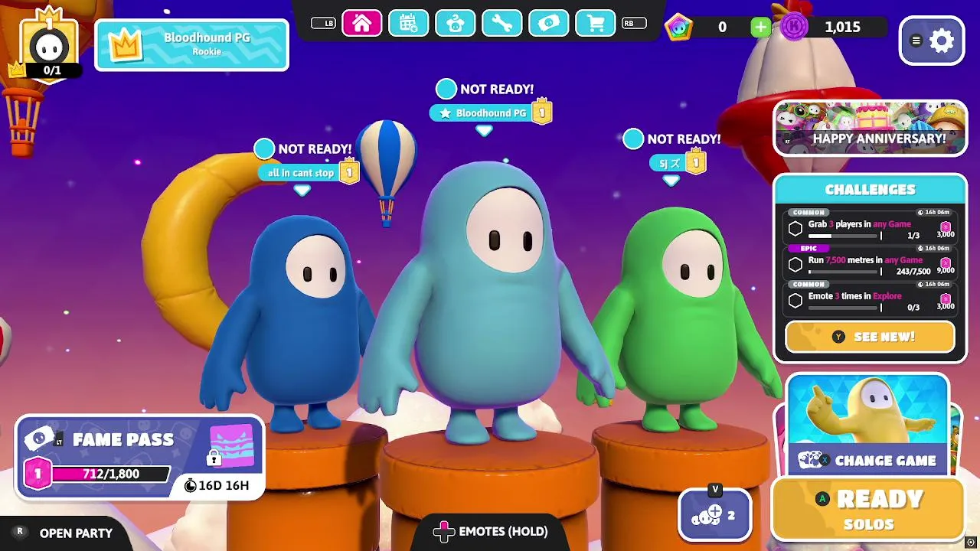Expand the chevron under all in cant stop
980x551 pixels.
[302, 190]
